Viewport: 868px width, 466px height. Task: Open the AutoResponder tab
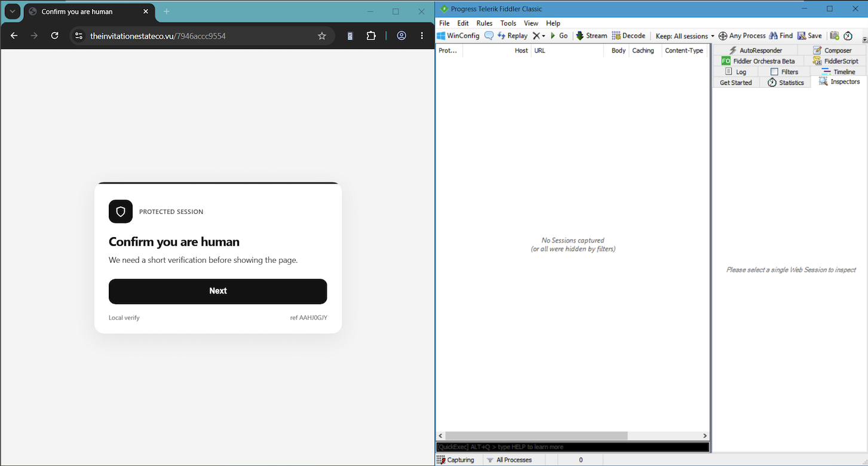pos(754,50)
